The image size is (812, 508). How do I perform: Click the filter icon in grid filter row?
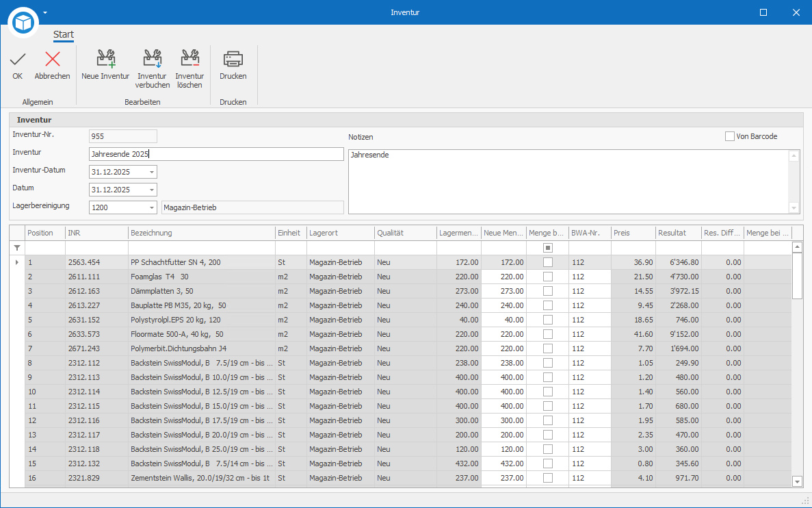[x=17, y=248]
